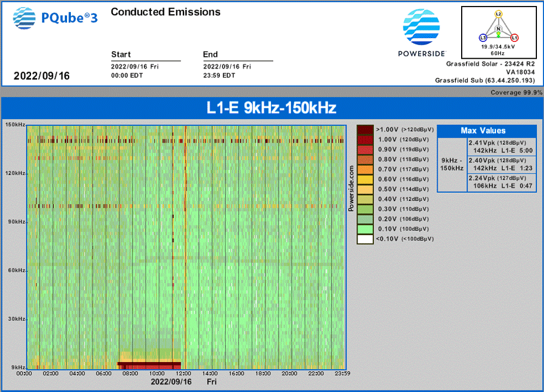Select the yellow L2 phase node
The height and width of the screenshot is (392, 544).
(x=498, y=14)
